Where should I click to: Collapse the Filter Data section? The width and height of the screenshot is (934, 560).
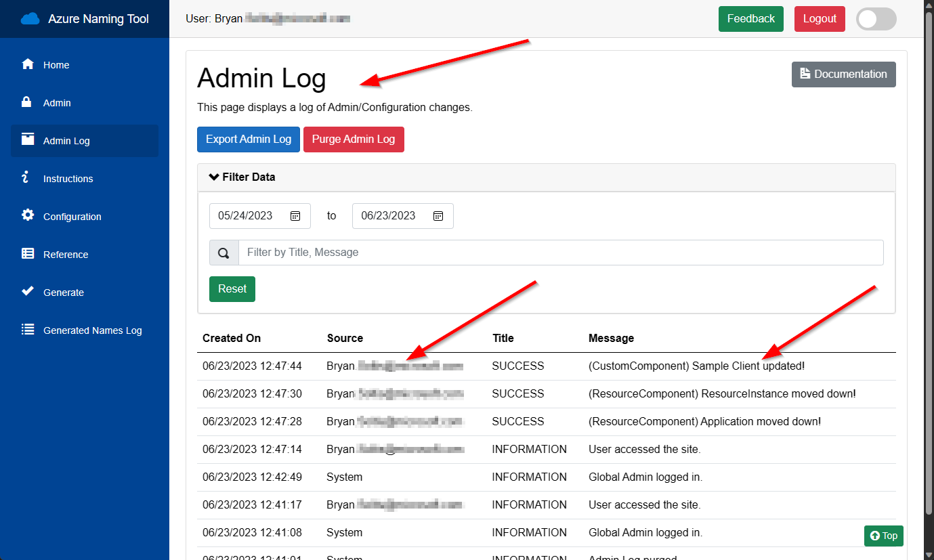pyautogui.click(x=242, y=177)
